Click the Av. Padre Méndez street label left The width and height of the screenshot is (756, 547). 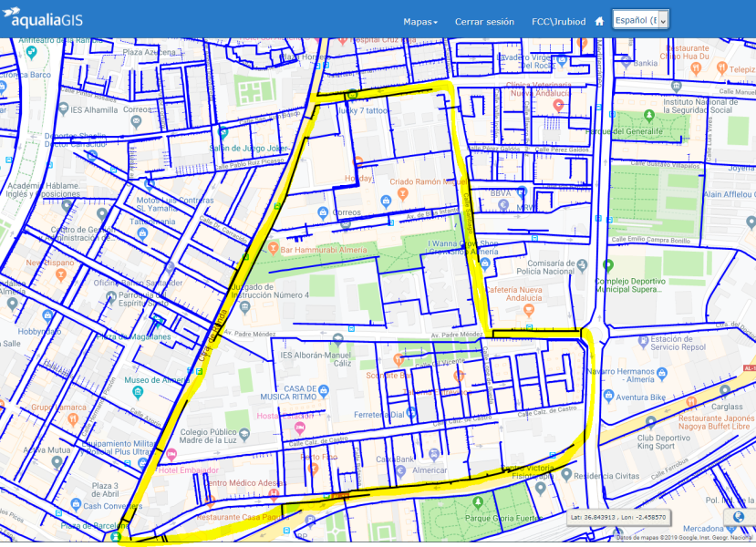point(249,334)
